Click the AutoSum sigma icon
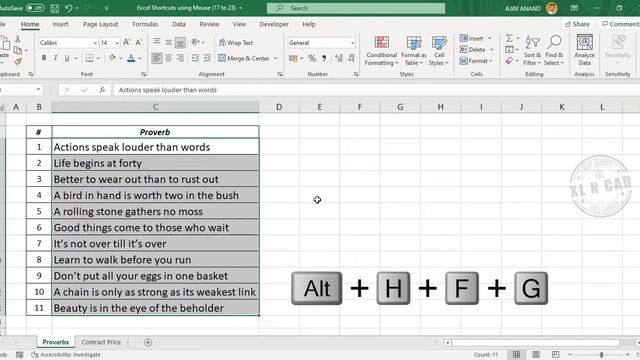The height and width of the screenshot is (360, 640). [509, 38]
